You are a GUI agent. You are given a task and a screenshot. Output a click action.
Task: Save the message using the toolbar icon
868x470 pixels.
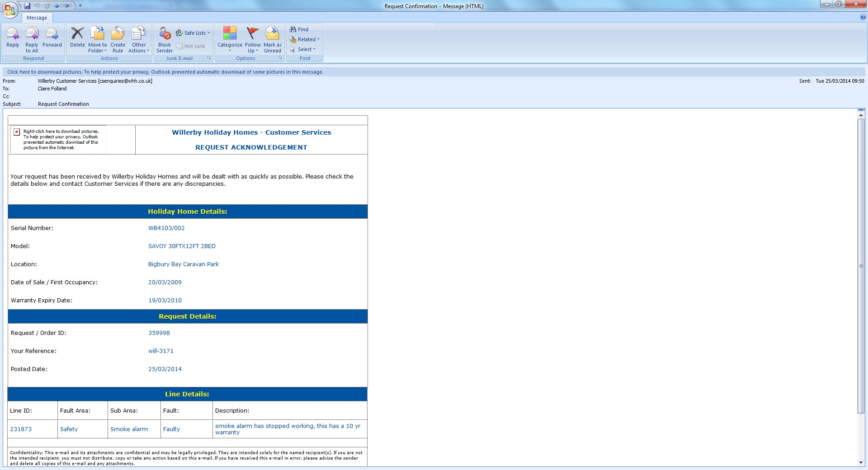(27, 6)
